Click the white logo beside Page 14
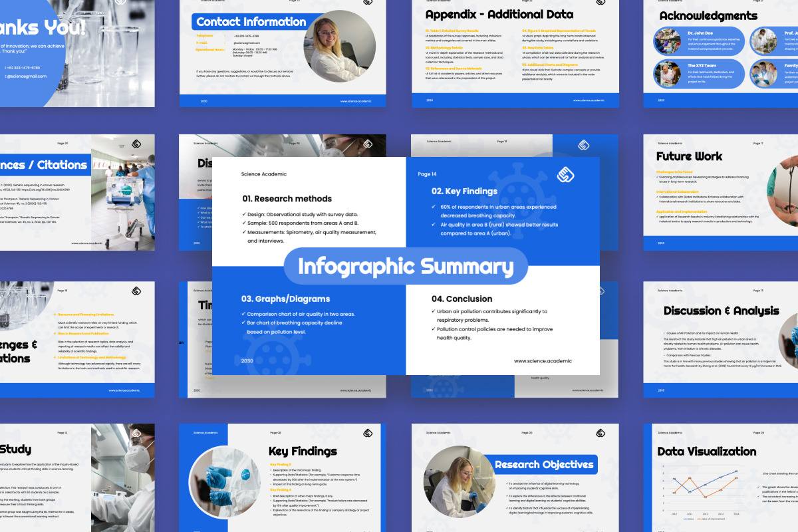The width and height of the screenshot is (798, 532). (x=565, y=174)
